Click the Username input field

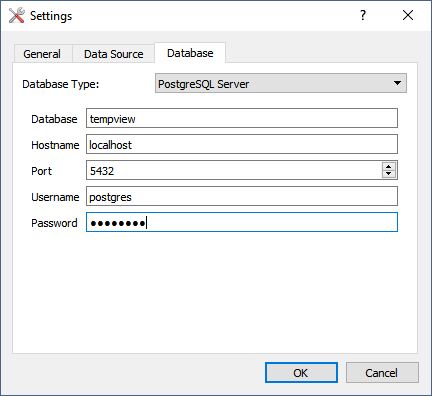242,196
